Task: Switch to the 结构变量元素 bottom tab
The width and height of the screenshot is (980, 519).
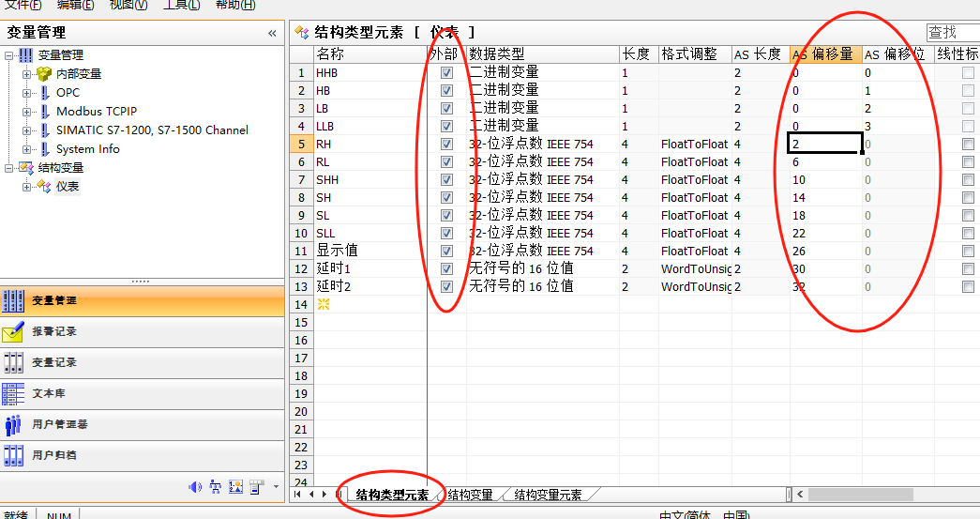Action: [x=548, y=495]
